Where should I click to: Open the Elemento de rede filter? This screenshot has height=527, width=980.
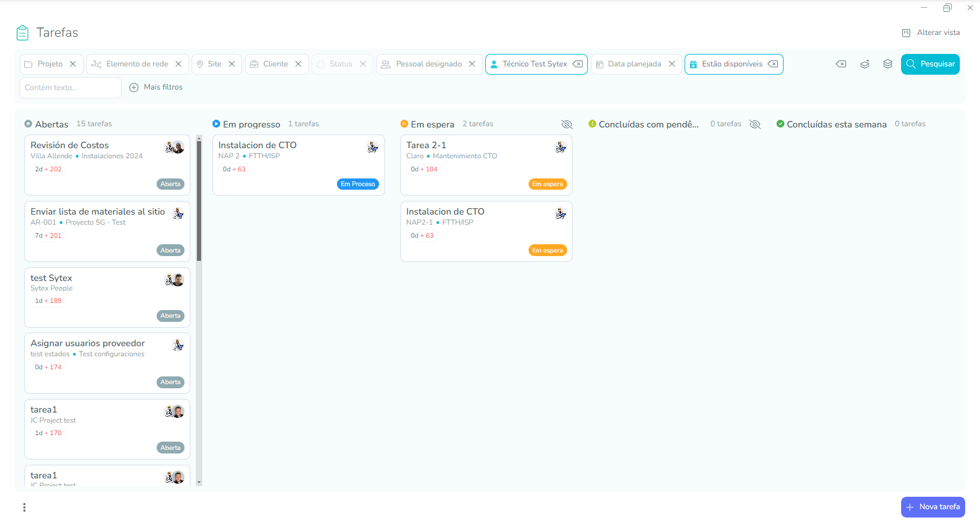(131, 64)
